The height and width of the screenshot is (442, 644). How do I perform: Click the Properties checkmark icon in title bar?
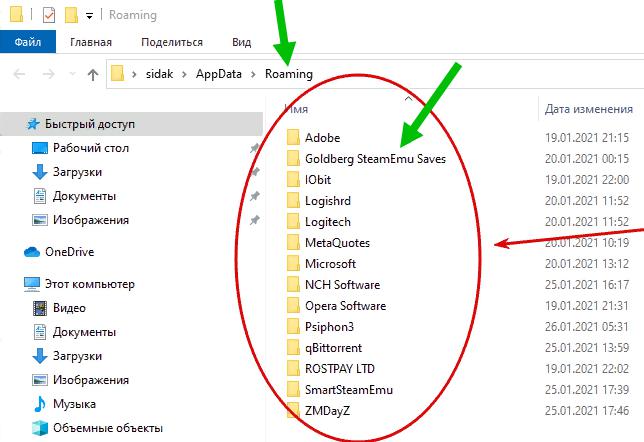click(48, 15)
